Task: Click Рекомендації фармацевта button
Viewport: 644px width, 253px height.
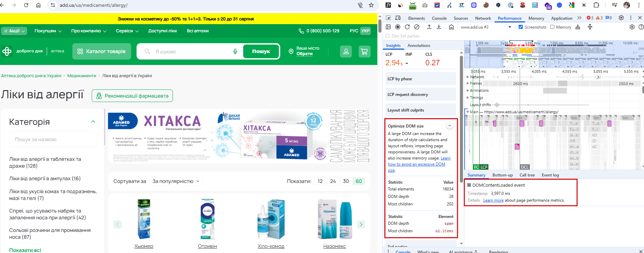Action: click(132, 96)
